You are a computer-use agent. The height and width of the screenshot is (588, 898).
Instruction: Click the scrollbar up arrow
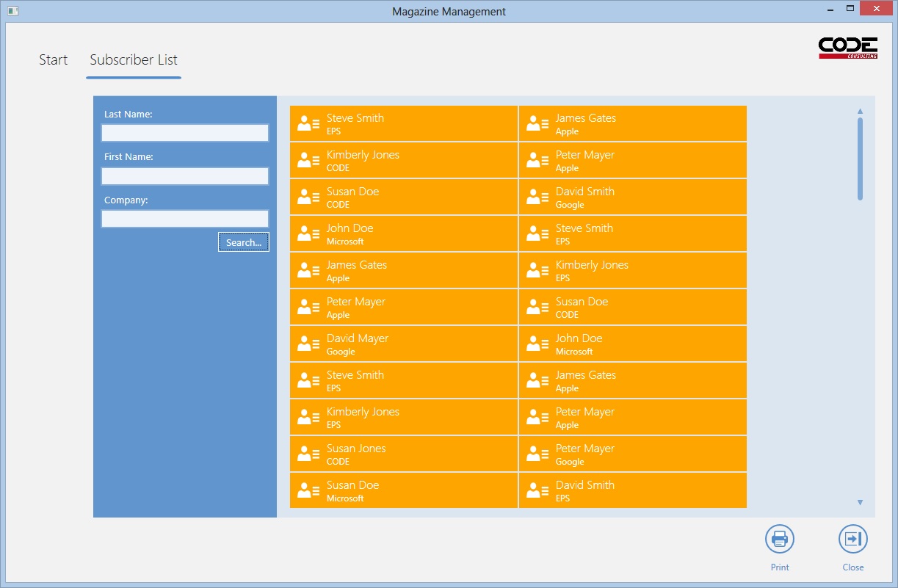[x=860, y=112]
